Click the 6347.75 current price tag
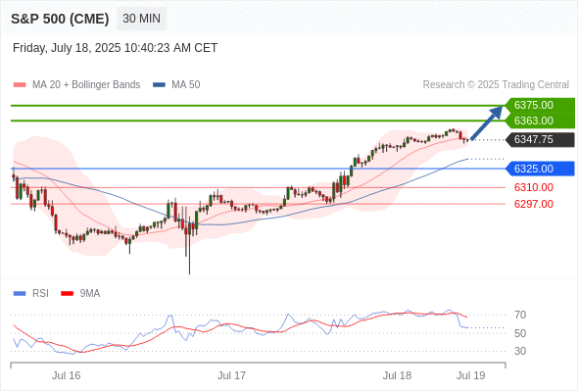Viewport: 578px width, 392px height. [x=539, y=139]
